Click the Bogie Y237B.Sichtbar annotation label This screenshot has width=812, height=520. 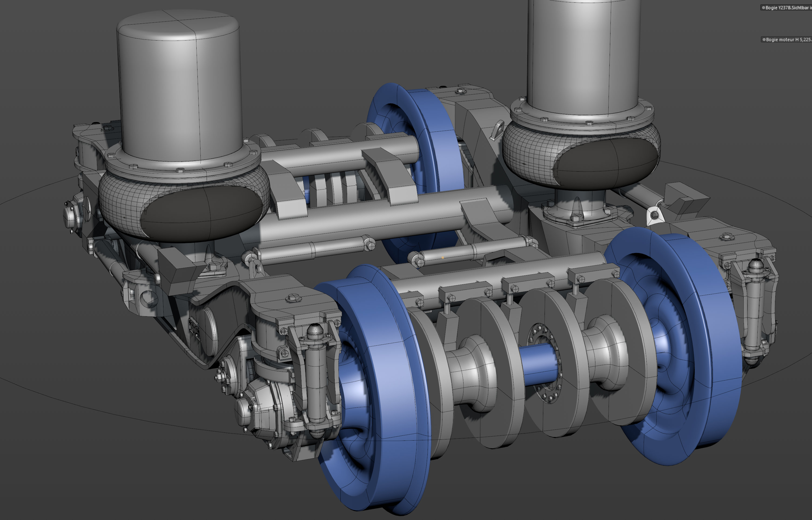[786, 7]
